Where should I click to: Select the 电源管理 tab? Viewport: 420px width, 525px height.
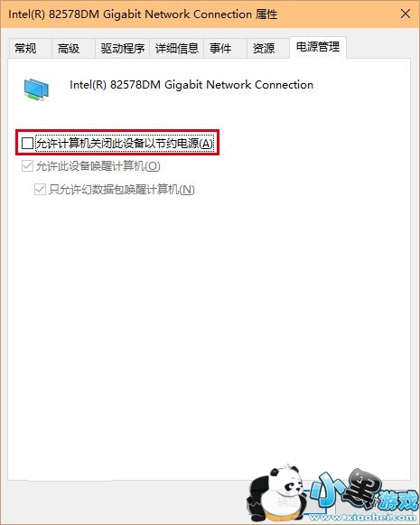coord(318,47)
